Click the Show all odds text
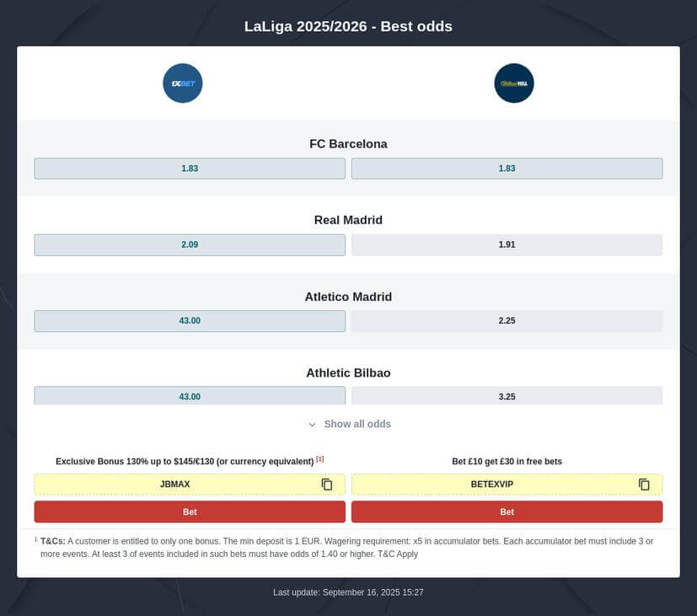This screenshot has height=616, width=697. [357, 425]
